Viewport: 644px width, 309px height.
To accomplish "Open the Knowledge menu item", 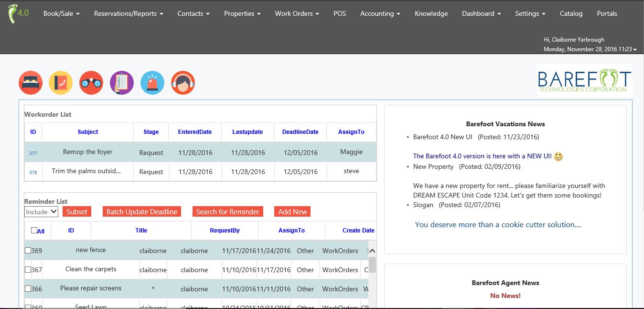I will click(431, 13).
